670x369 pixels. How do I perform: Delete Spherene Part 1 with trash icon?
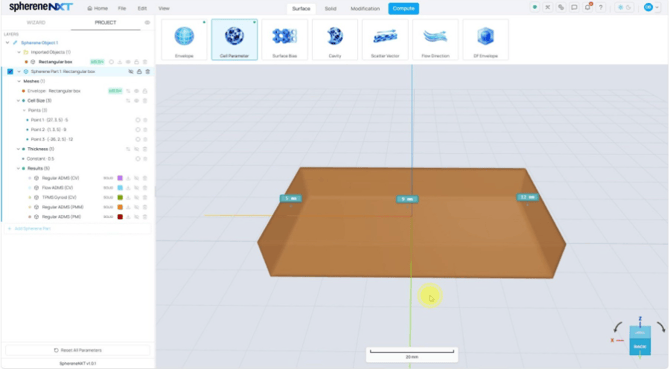[x=147, y=72]
